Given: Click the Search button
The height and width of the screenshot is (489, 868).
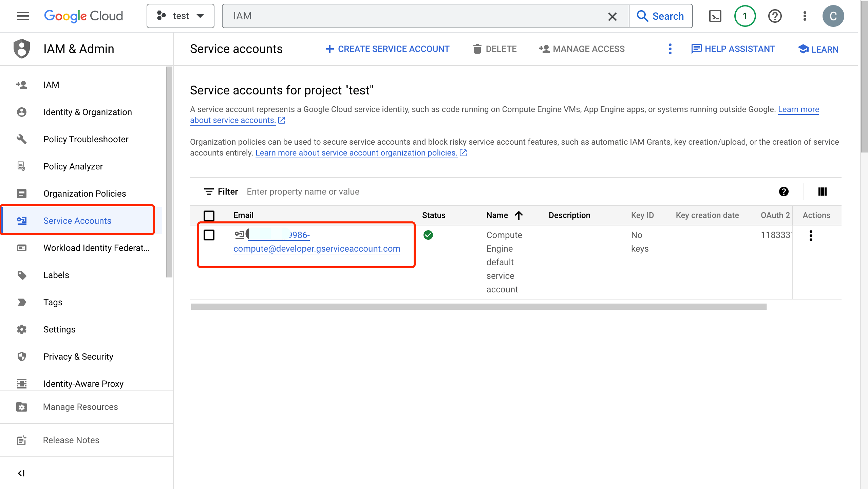Looking at the screenshot, I should [x=660, y=16].
